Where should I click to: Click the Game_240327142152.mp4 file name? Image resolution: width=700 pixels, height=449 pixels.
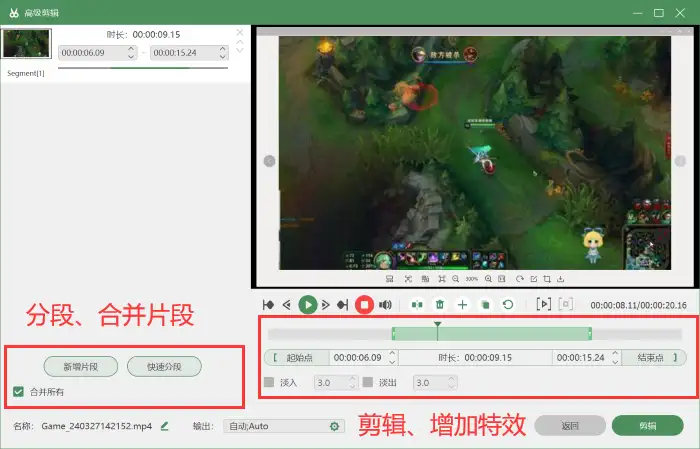coord(97,426)
